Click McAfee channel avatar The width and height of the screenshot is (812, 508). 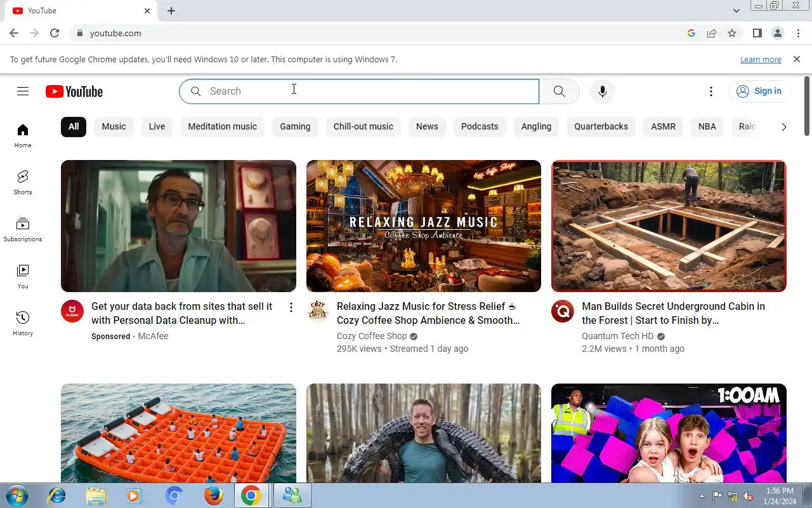point(72,311)
